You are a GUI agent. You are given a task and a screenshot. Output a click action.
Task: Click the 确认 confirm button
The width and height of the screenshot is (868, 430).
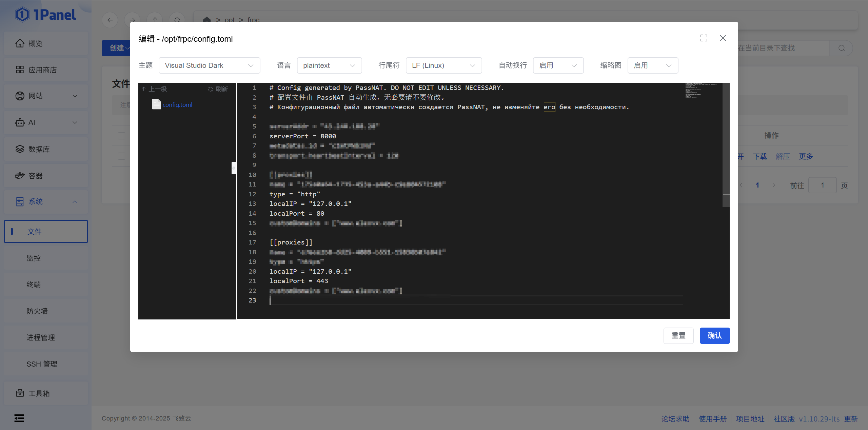click(x=714, y=335)
